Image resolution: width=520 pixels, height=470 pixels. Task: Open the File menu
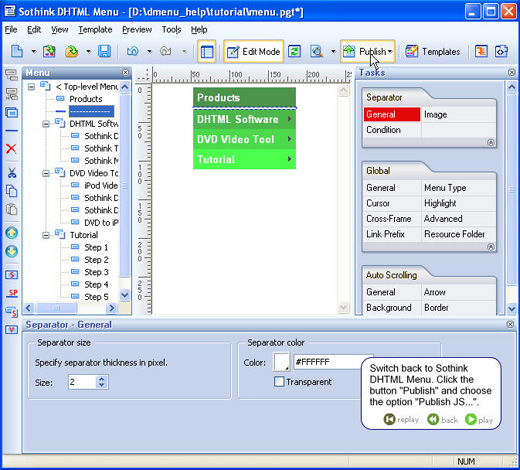click(11, 30)
